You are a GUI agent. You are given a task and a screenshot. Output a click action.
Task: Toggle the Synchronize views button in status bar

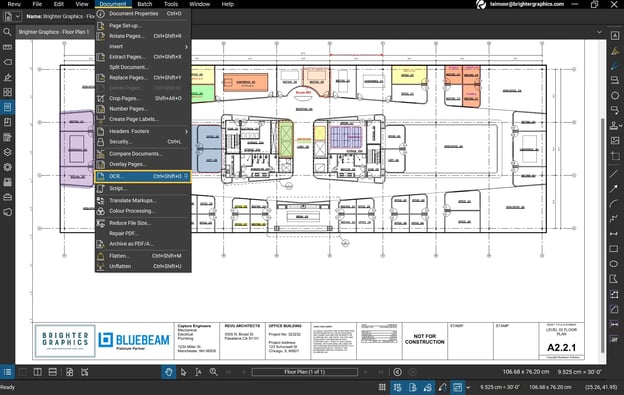pos(457,387)
